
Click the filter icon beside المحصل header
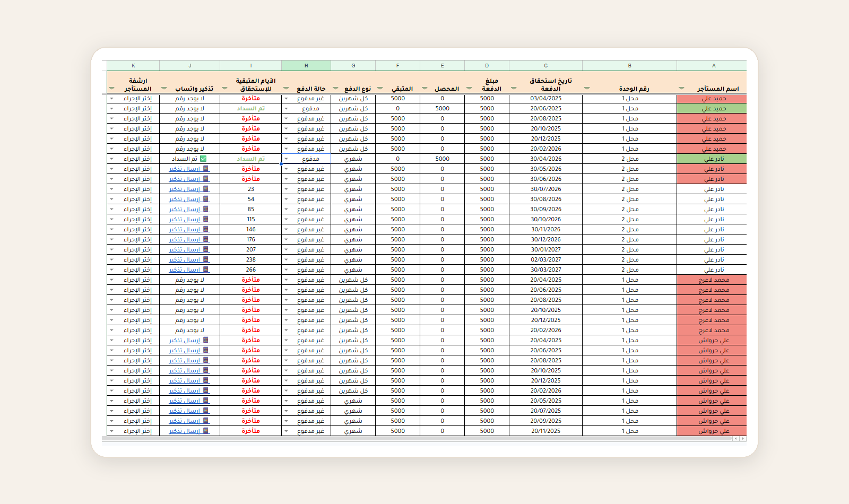click(x=424, y=89)
